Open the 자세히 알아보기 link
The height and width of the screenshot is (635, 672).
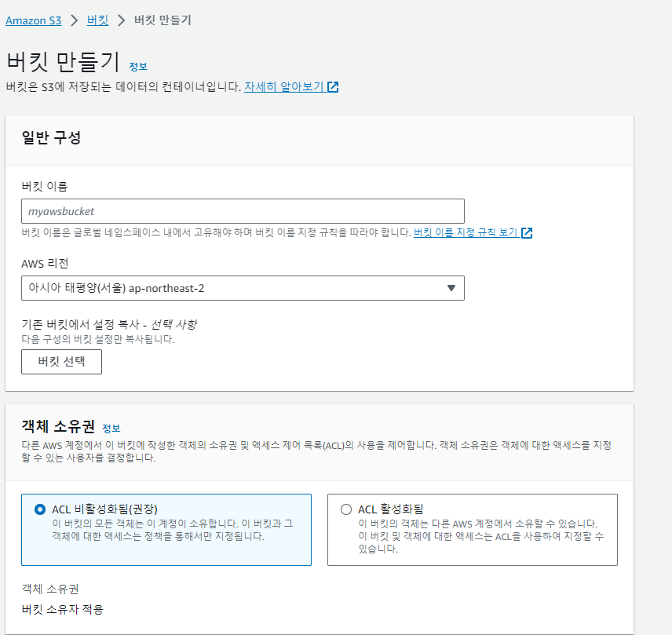(x=283, y=87)
